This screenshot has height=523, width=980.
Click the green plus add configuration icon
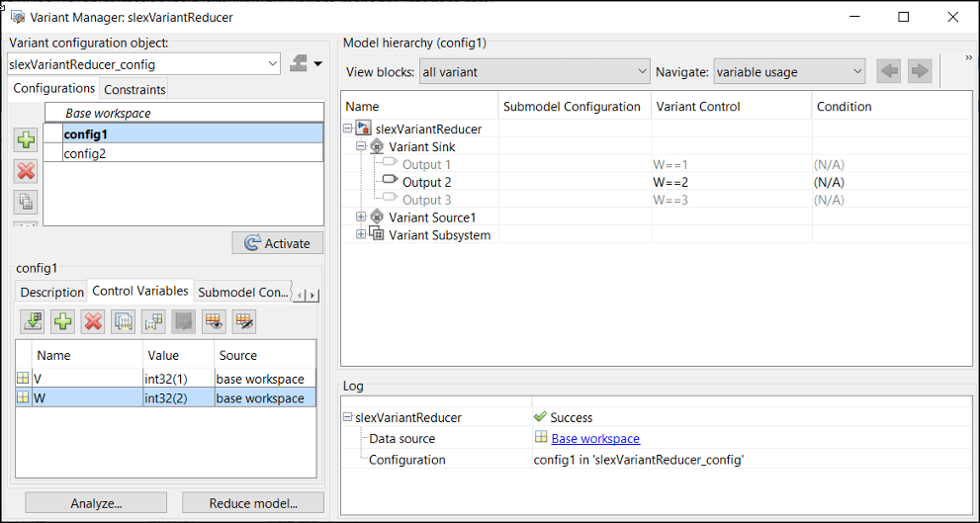(x=26, y=140)
